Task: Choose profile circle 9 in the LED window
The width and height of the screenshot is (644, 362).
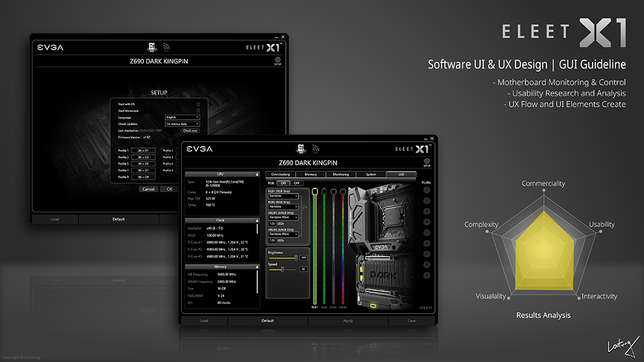Action: tap(427, 275)
